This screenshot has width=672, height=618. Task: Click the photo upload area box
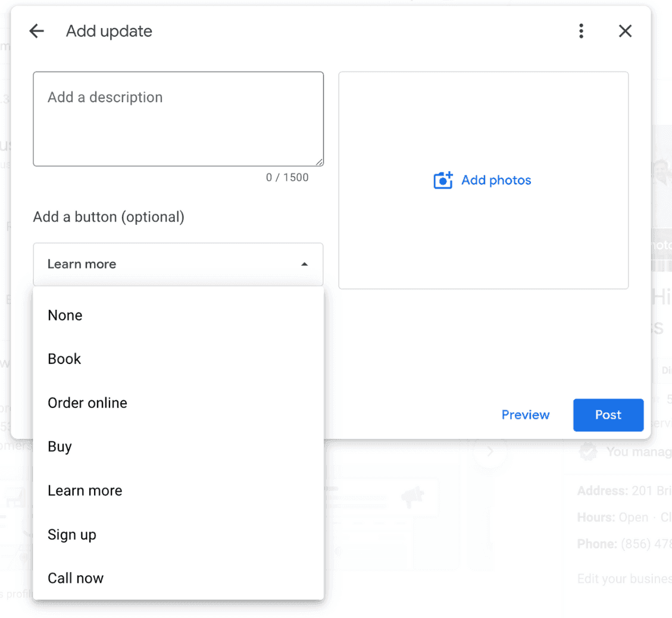click(483, 180)
